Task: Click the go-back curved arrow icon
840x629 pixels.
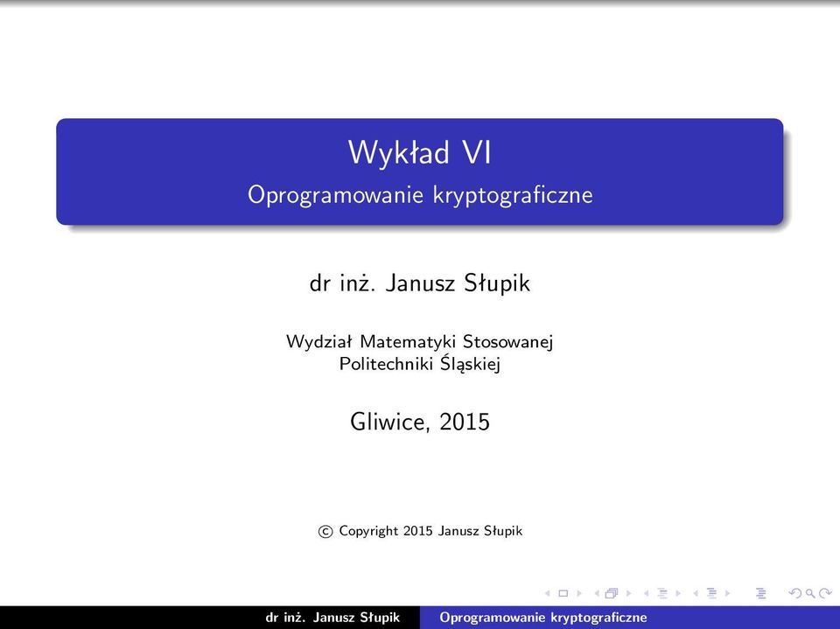Action: click(x=795, y=593)
